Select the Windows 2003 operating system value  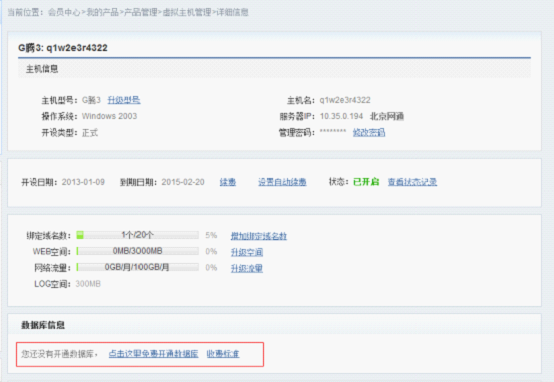(110, 116)
